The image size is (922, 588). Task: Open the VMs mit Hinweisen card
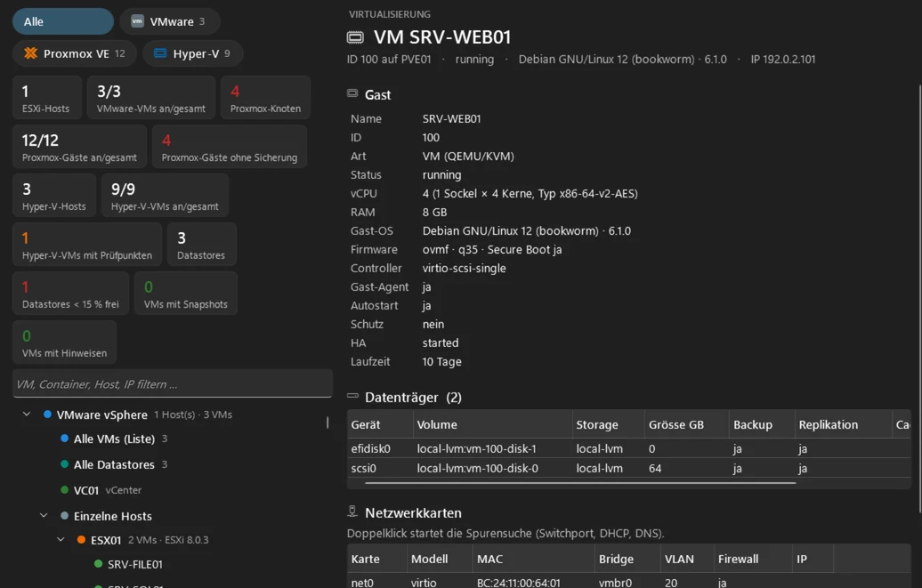coord(65,342)
